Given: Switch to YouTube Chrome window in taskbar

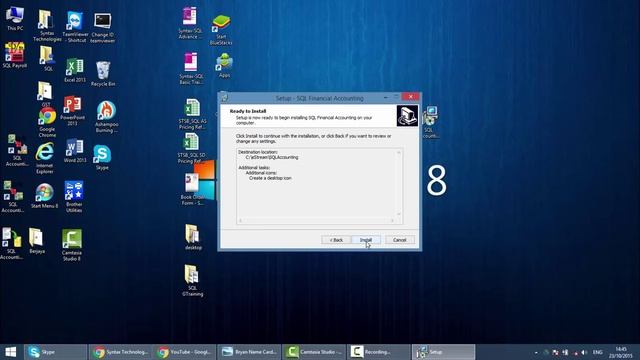Looking at the screenshot, I should tap(185, 352).
